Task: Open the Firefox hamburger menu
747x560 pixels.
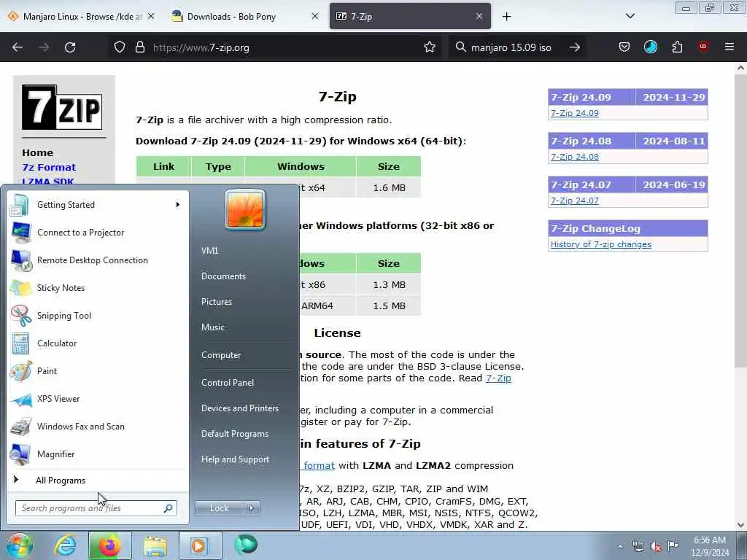Action: (729, 47)
